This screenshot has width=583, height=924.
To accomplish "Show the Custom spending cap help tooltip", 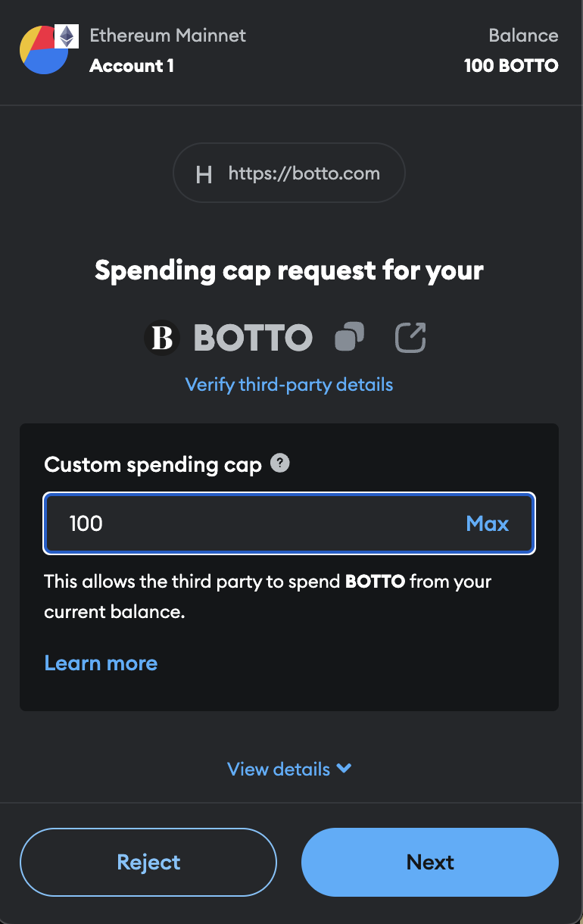I will point(280,464).
